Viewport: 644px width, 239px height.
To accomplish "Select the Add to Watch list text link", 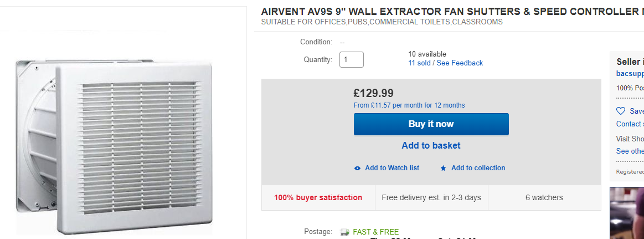I will pyautogui.click(x=392, y=168).
